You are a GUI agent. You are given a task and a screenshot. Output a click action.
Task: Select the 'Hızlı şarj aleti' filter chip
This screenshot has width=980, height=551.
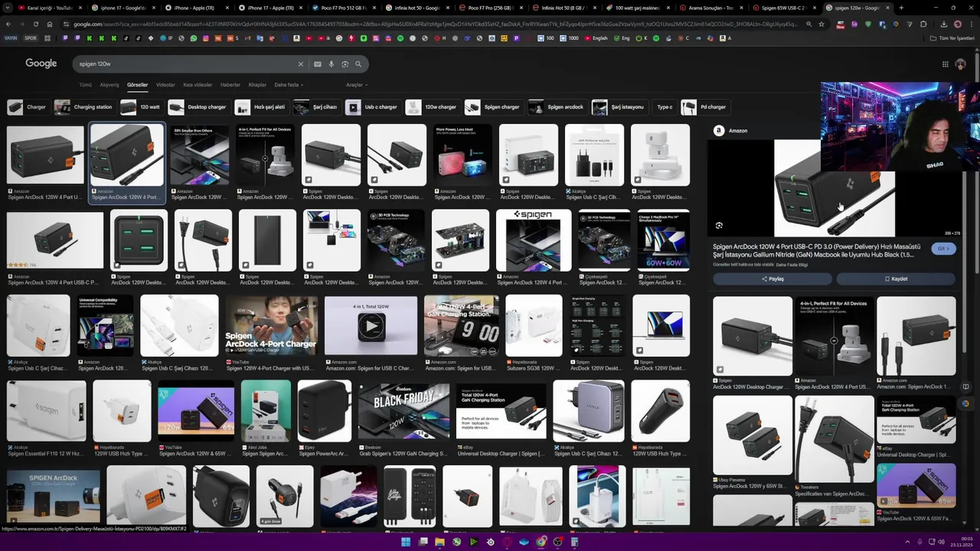click(x=261, y=107)
